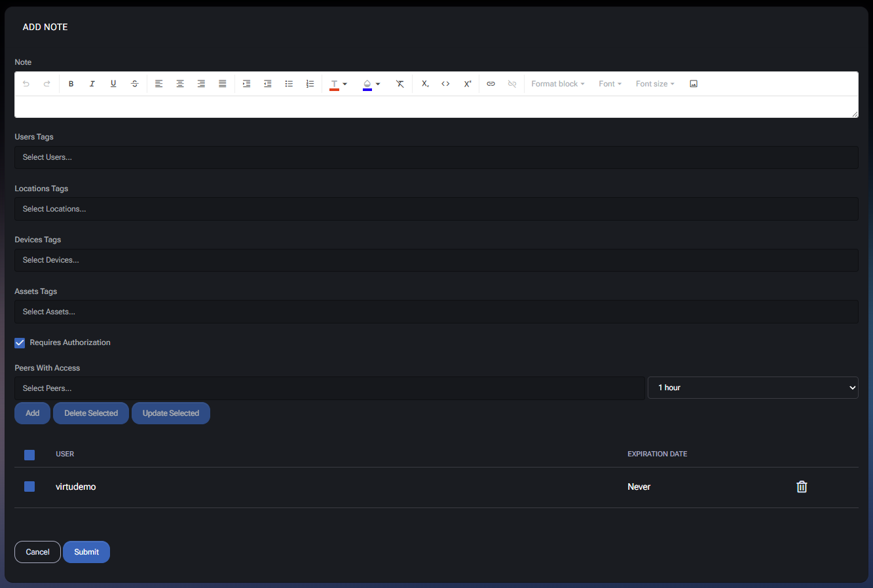The width and height of the screenshot is (873, 588).
Task: Open the 1 hour duration dropdown
Action: coord(752,388)
